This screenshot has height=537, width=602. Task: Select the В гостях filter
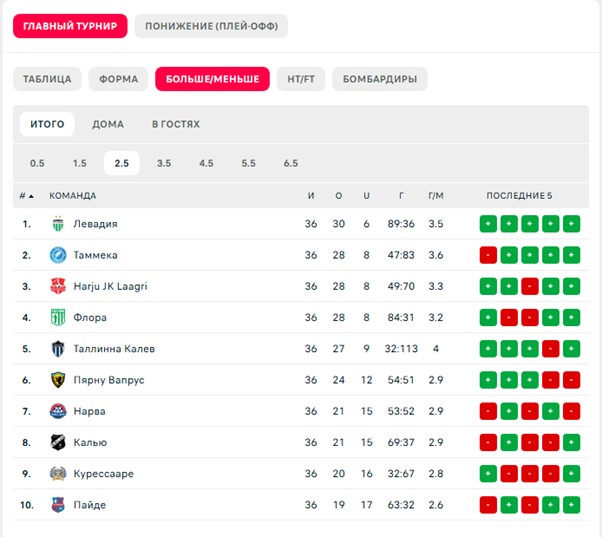pos(176,124)
